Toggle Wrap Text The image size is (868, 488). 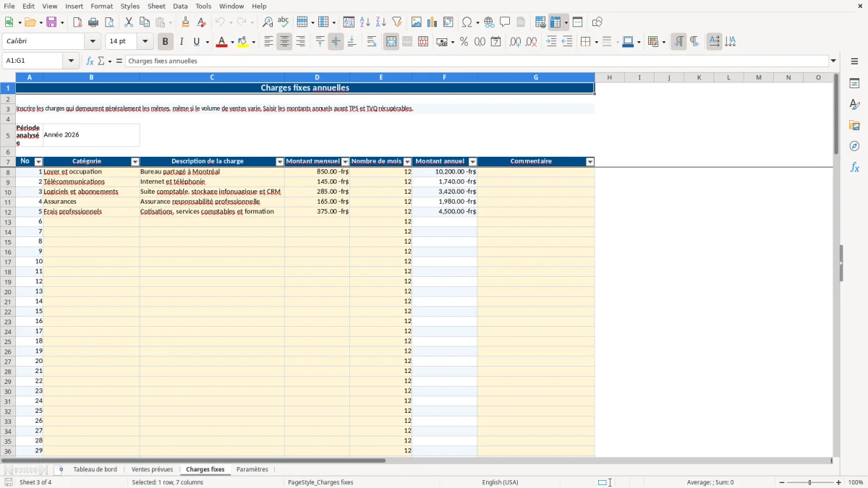coord(372,42)
